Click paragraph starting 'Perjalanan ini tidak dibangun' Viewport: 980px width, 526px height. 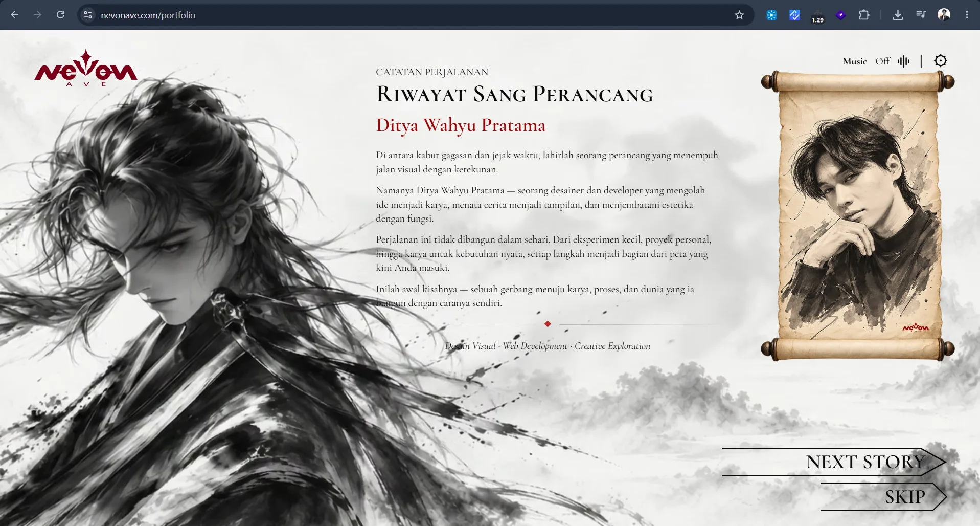coord(543,253)
